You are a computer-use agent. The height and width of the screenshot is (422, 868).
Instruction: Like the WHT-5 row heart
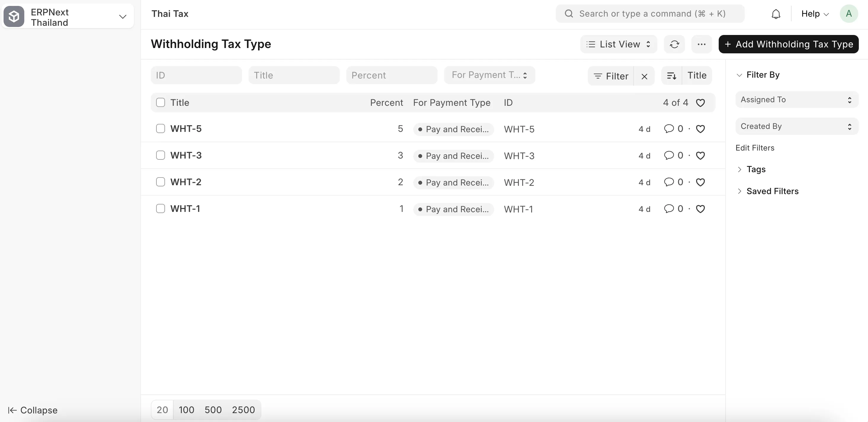[700, 129]
